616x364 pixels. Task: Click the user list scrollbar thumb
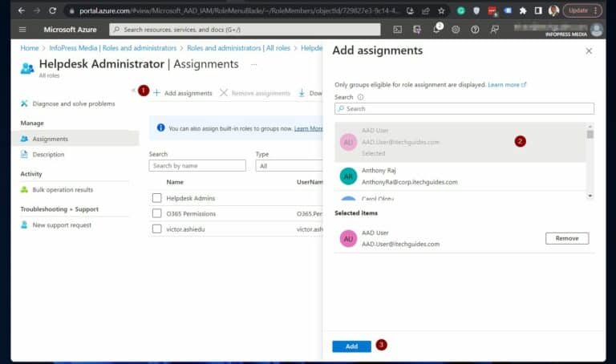pyautogui.click(x=590, y=134)
